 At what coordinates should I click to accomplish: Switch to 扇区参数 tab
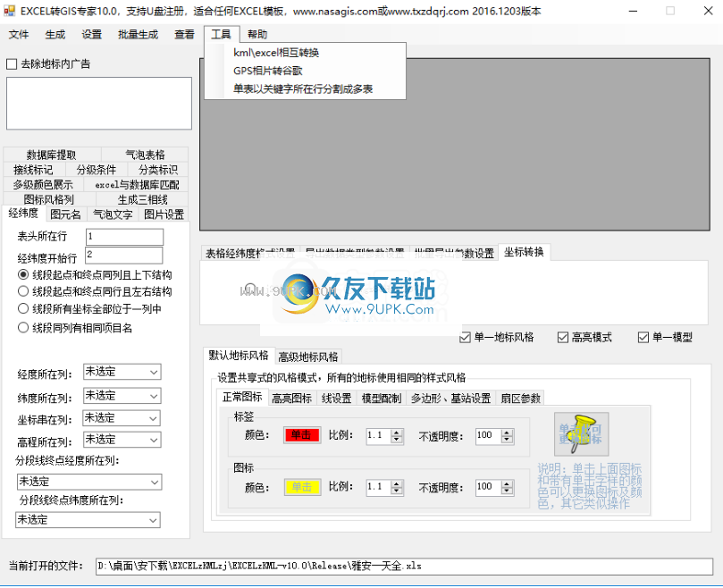tap(521, 398)
